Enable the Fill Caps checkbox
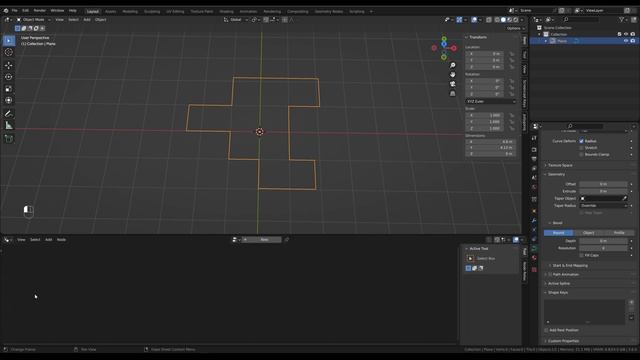 [x=581, y=256]
